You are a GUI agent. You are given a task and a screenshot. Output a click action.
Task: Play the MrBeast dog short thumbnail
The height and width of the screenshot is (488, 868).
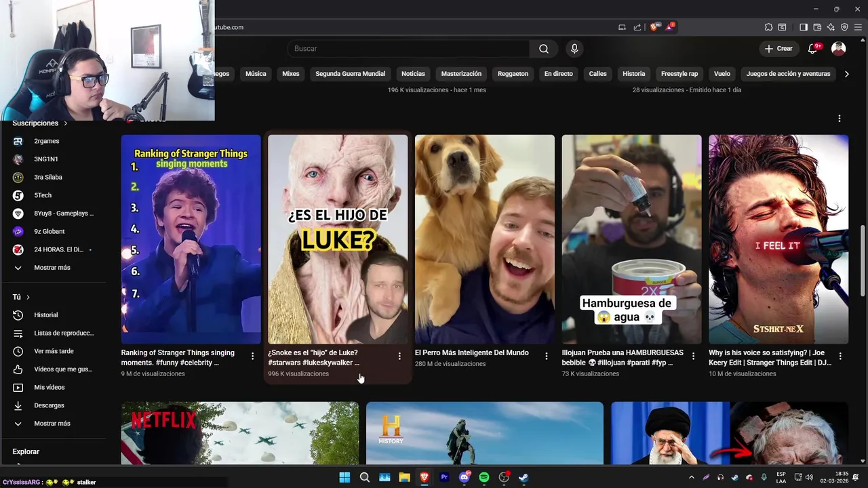[x=485, y=239]
